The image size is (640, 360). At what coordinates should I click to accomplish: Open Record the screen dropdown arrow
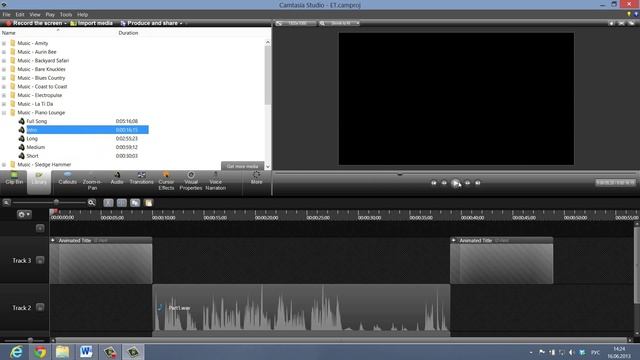(65, 23)
